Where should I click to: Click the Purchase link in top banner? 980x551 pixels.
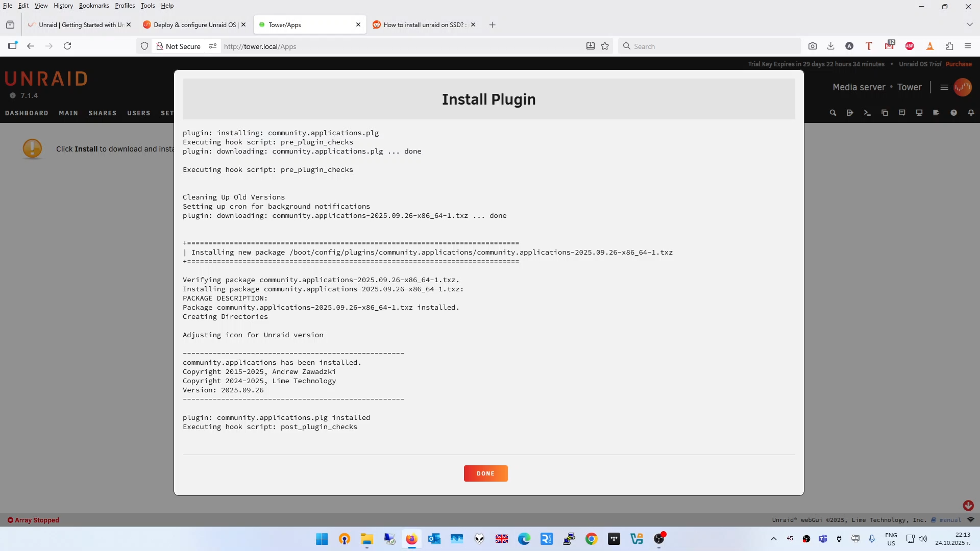(958, 64)
